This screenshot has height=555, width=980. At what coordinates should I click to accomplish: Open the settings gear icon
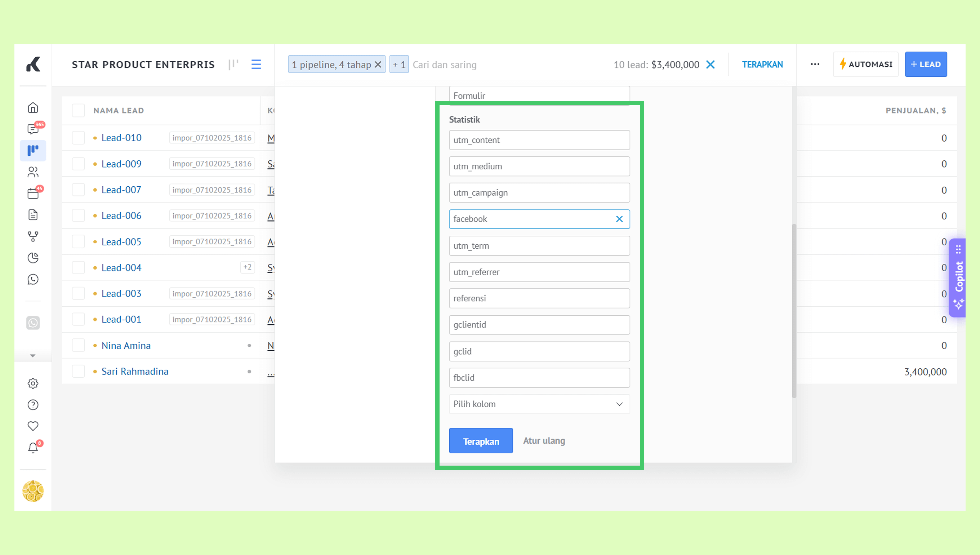coord(33,383)
